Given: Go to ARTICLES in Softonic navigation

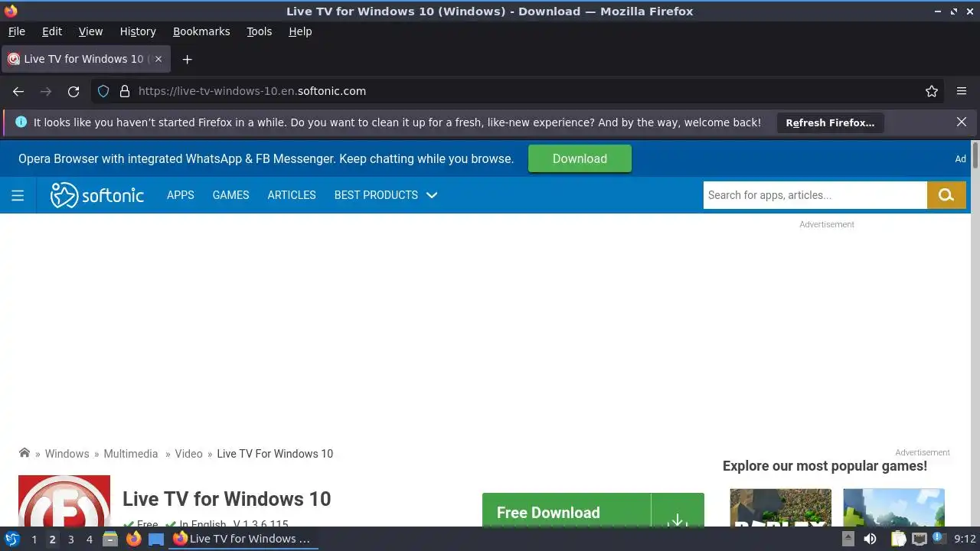Looking at the screenshot, I should click(292, 195).
